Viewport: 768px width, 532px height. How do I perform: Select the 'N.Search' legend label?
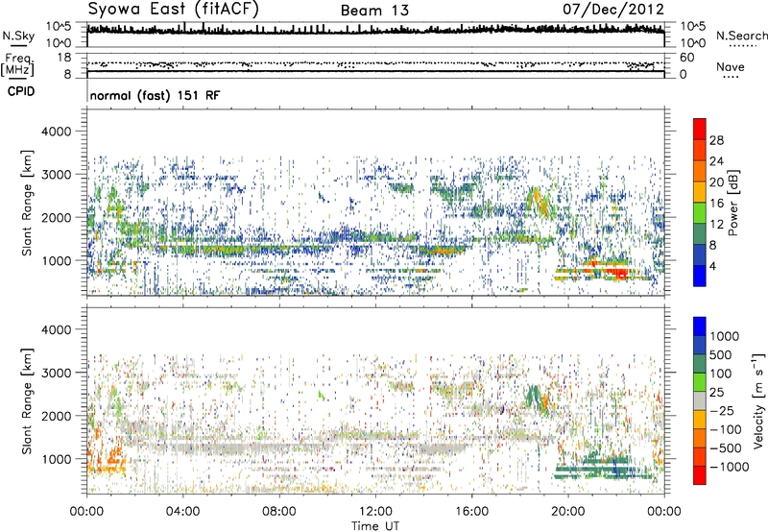coord(741,36)
